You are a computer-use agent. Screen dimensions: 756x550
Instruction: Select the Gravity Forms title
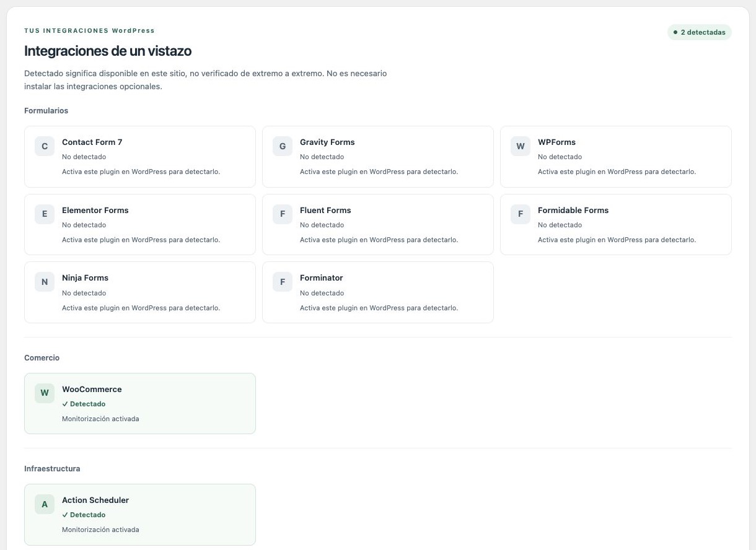327,142
